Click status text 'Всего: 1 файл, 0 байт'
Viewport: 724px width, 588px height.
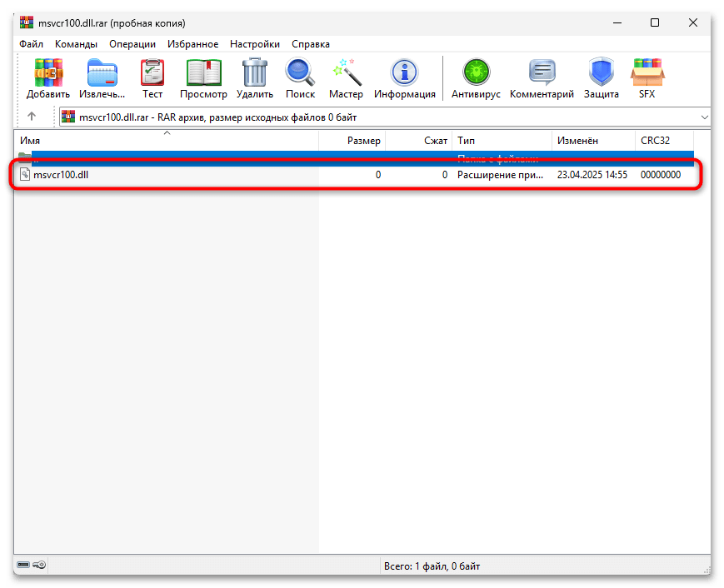tap(432, 566)
